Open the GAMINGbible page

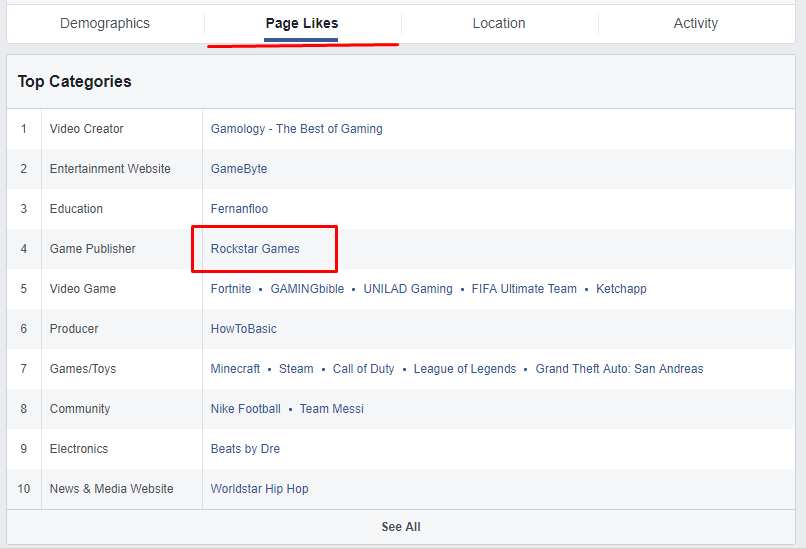(307, 289)
